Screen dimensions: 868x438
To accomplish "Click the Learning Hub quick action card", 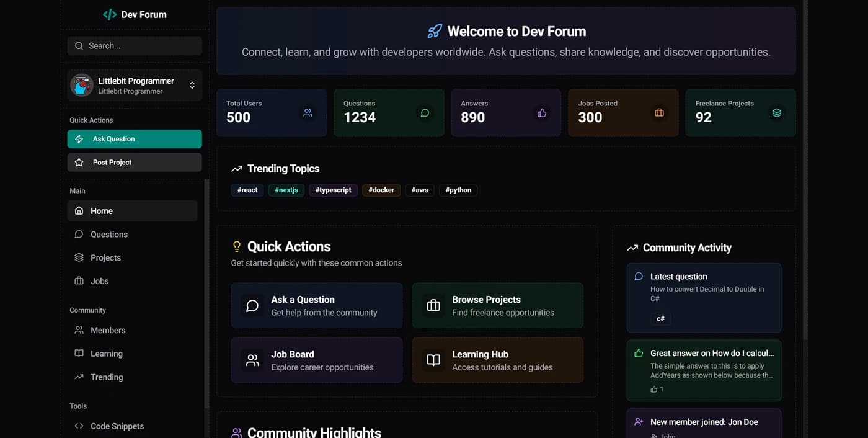I will [x=497, y=360].
